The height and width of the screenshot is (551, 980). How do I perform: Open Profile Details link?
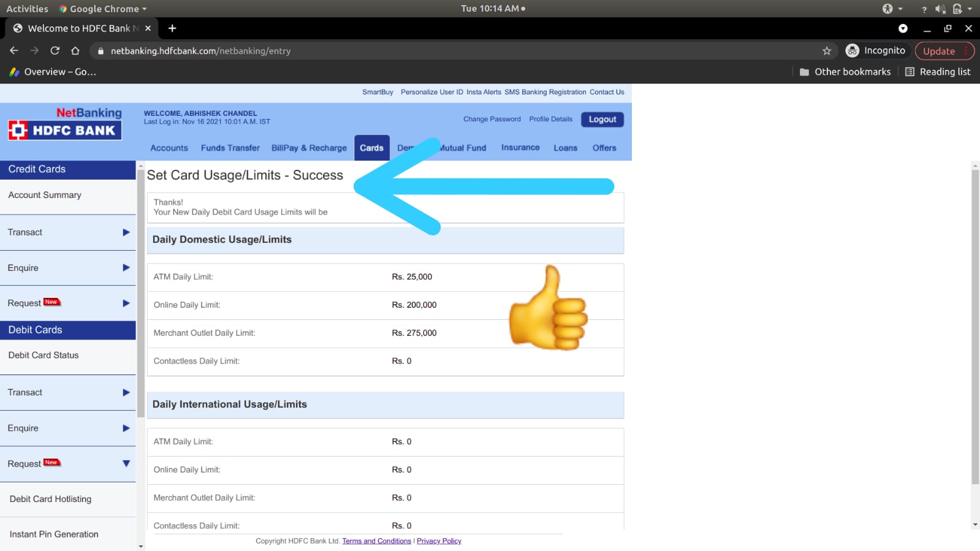click(550, 119)
